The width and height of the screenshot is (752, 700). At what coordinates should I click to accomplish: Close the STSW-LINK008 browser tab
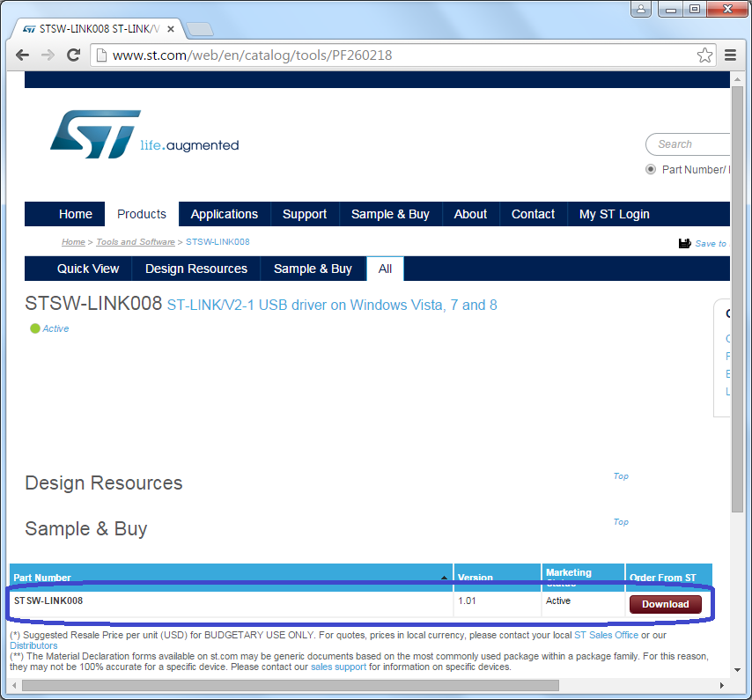pyautogui.click(x=170, y=29)
